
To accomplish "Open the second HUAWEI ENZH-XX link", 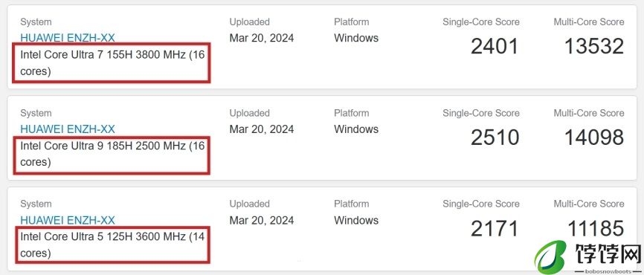I will (68, 129).
